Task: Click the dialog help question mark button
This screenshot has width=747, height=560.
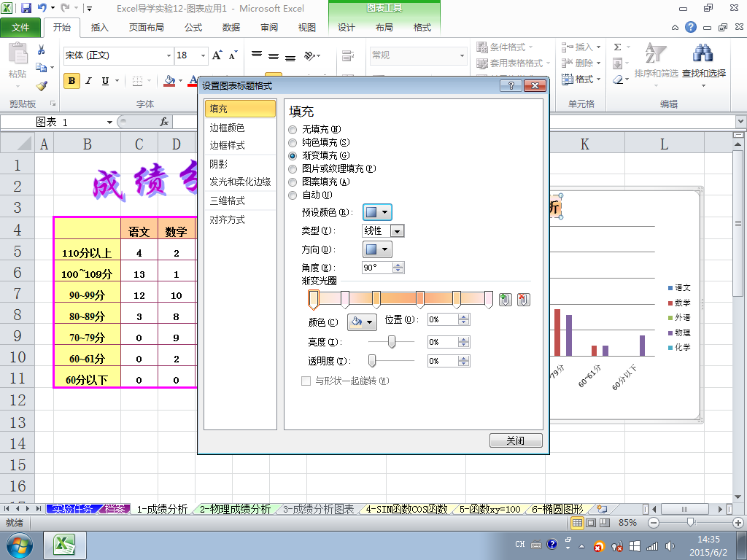Action: click(511, 86)
